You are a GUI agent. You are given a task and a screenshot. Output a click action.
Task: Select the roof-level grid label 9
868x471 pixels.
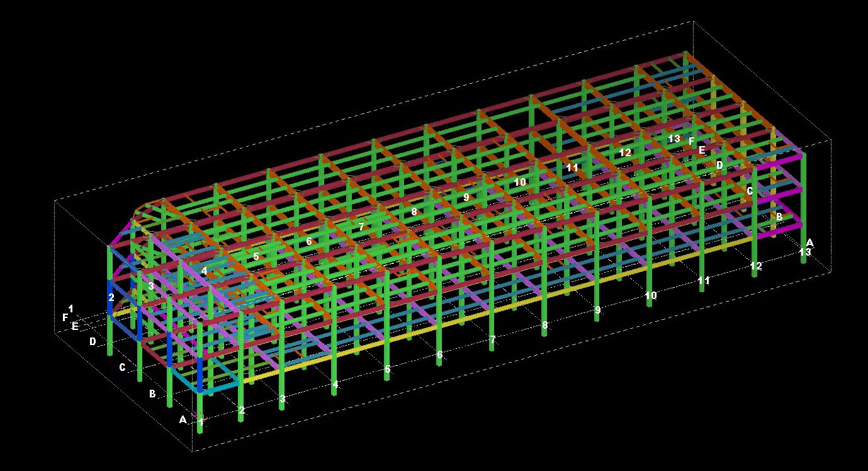pyautogui.click(x=466, y=197)
